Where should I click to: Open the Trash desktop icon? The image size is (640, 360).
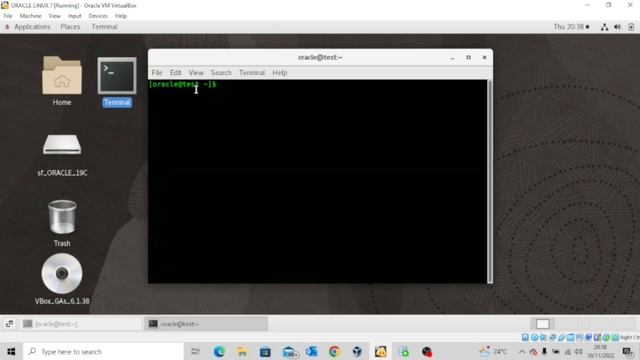pyautogui.click(x=62, y=223)
